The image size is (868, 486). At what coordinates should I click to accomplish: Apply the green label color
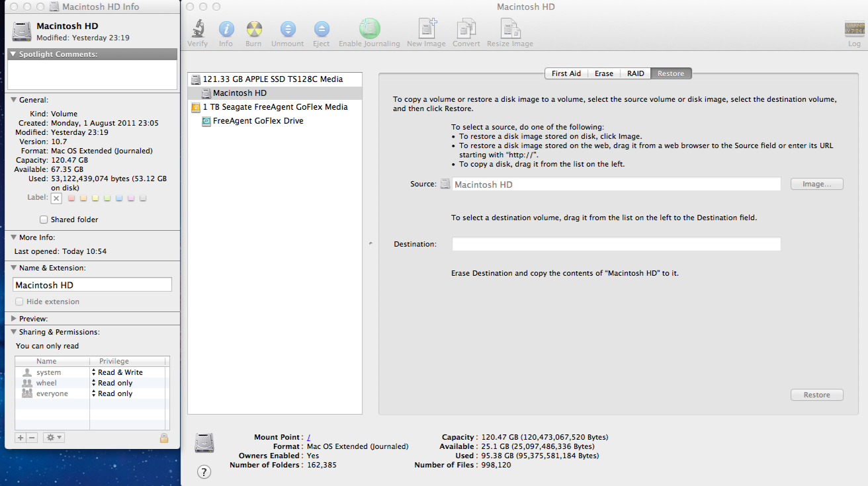point(107,198)
